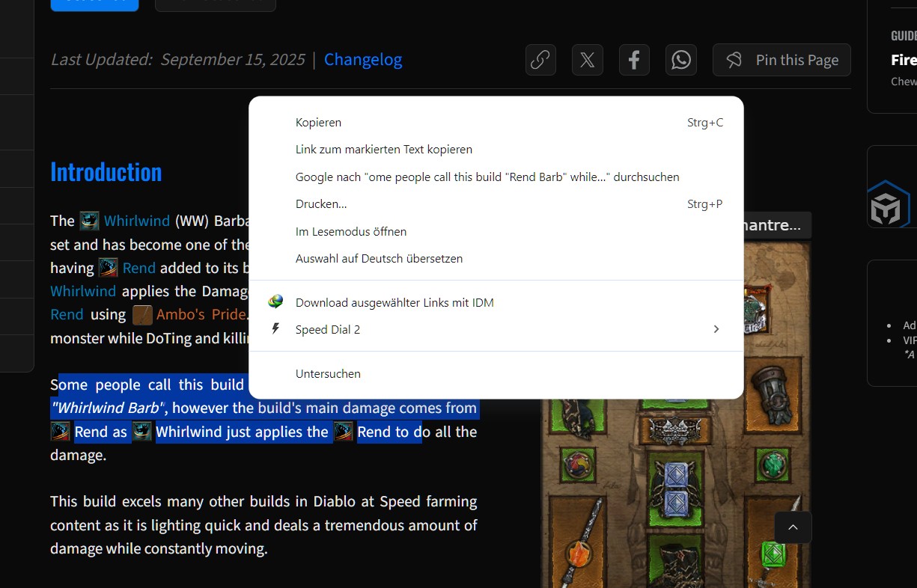This screenshot has width=917, height=588.
Task: Click the Whirlwind icon before 'Whirlwind just applies'
Action: (142, 432)
